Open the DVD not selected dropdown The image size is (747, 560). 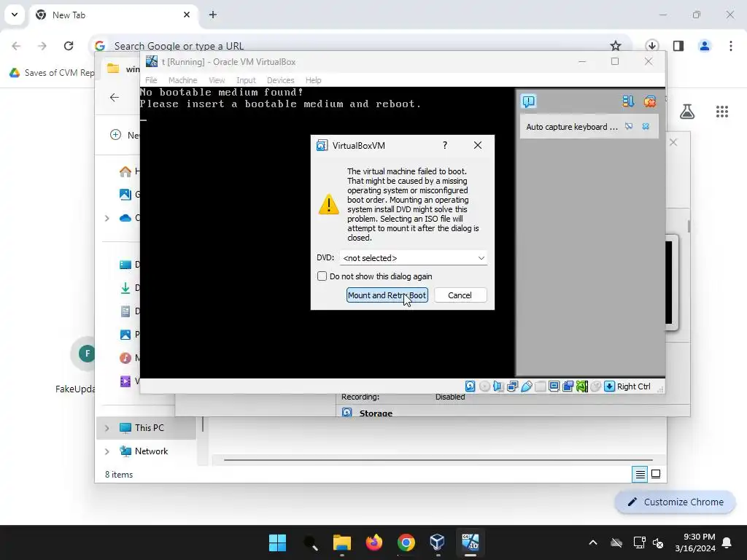414,257
